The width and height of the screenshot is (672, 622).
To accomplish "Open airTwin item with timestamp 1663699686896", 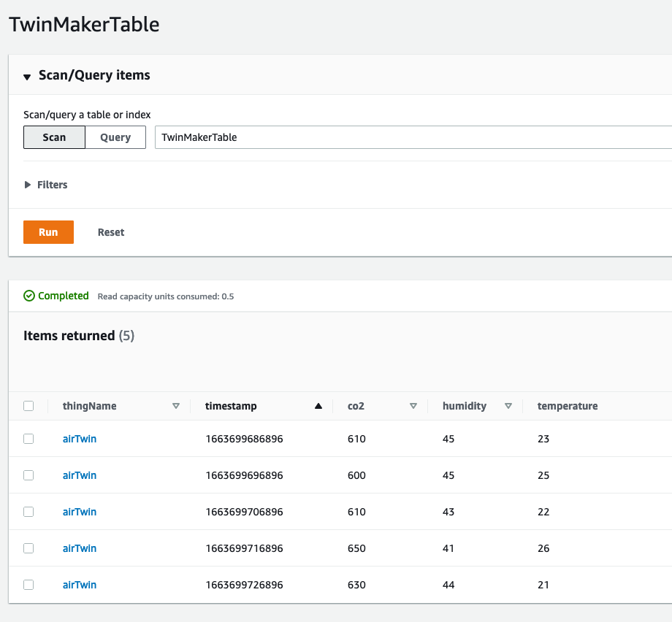I will pyautogui.click(x=80, y=439).
